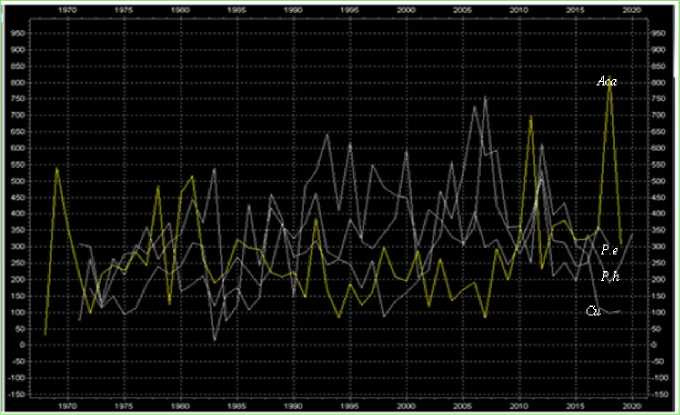
Task: Click the 100 value on right axis
Action: (x=659, y=313)
